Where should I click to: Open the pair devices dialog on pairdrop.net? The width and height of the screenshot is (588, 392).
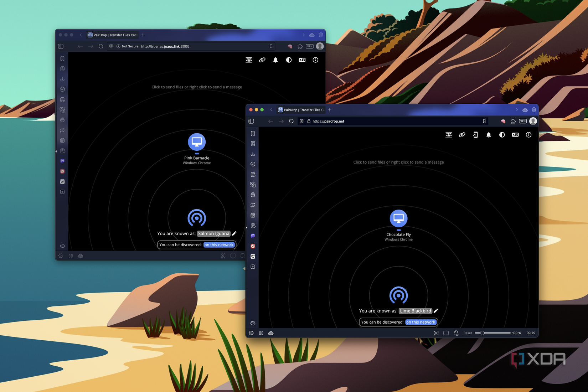[449, 135]
